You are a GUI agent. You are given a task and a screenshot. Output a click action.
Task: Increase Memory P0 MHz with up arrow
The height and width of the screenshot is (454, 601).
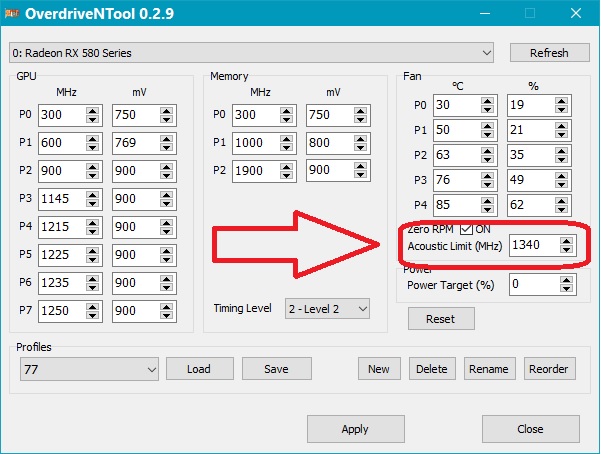286,111
